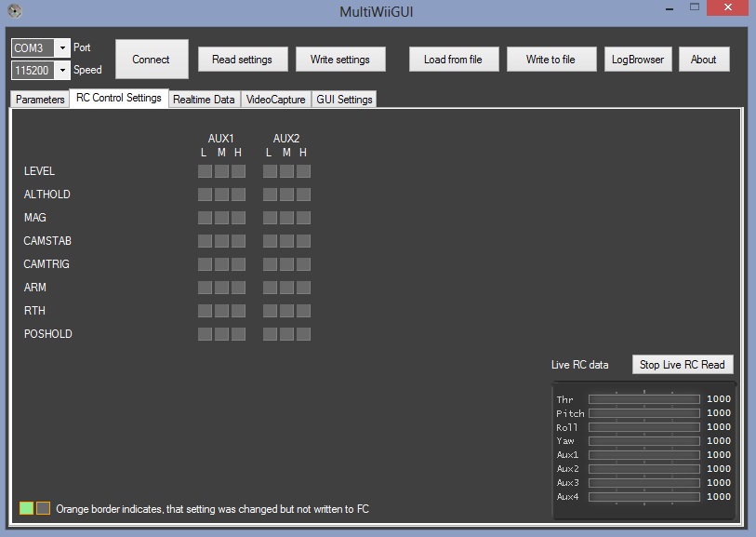Switch to the Parameters tab

pyautogui.click(x=40, y=100)
